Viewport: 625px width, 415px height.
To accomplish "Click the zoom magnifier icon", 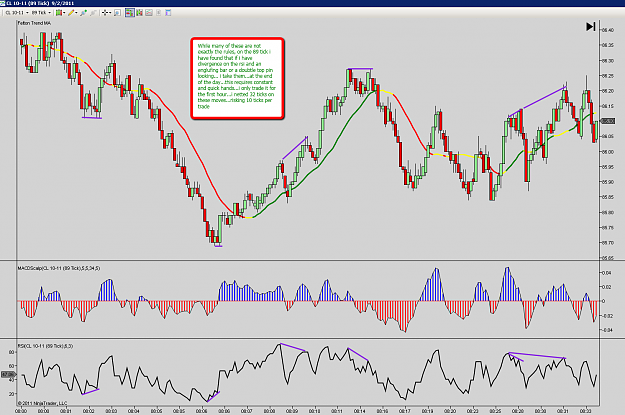I will (x=117, y=13).
